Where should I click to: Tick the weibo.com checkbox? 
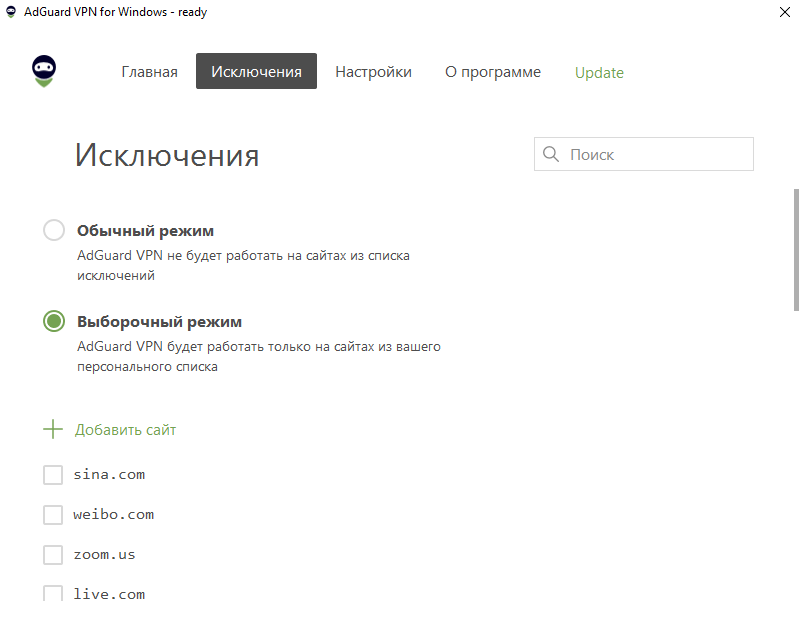point(53,515)
